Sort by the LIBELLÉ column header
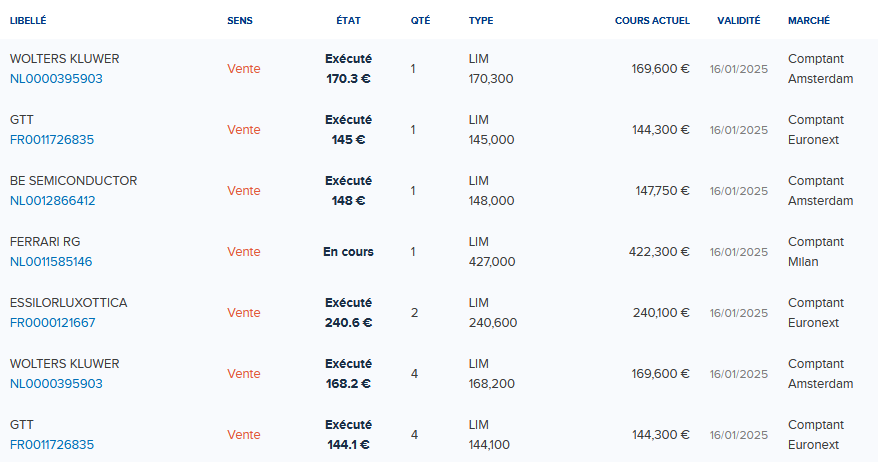The height and width of the screenshot is (462, 878). (x=28, y=21)
